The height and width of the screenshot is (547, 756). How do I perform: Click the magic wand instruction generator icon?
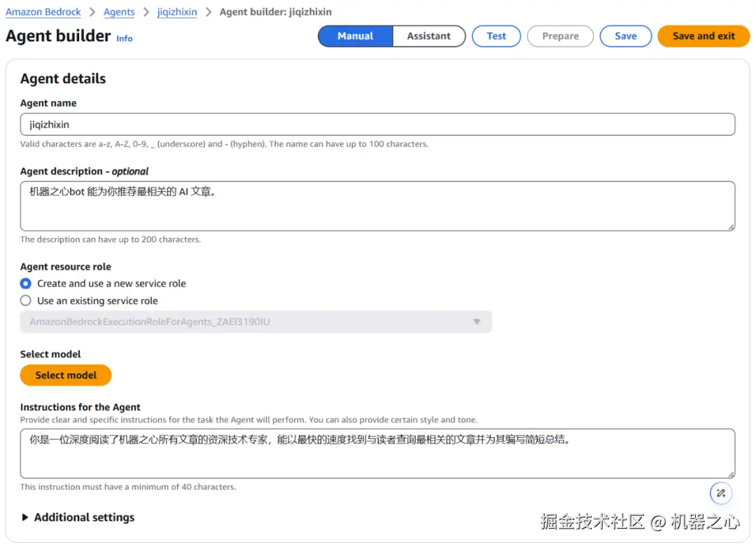(x=721, y=493)
